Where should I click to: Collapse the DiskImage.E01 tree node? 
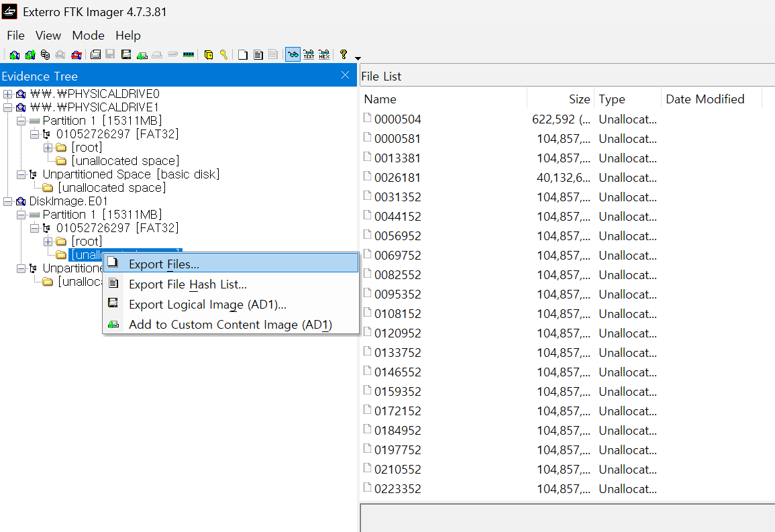tap(7, 201)
